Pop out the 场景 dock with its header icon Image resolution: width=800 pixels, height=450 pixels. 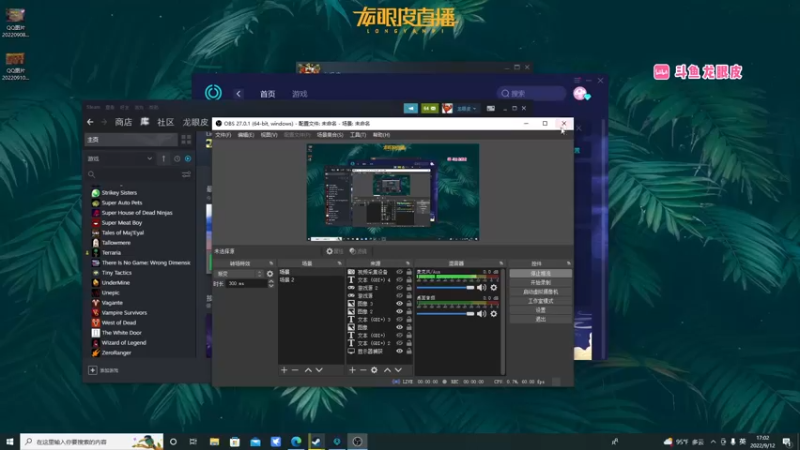(x=339, y=263)
